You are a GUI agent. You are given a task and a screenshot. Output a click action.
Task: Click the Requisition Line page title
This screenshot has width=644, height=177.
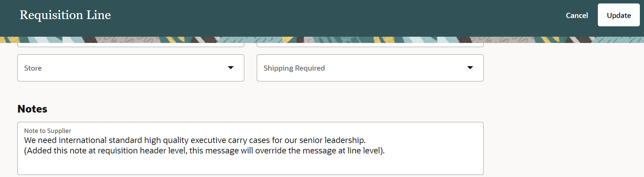(65, 15)
